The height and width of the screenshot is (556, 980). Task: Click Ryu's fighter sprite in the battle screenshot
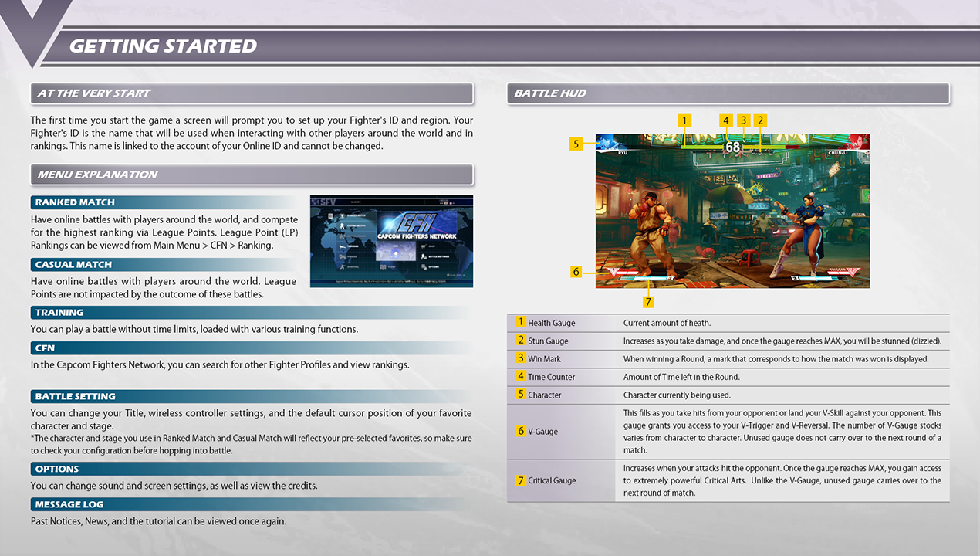point(653,235)
